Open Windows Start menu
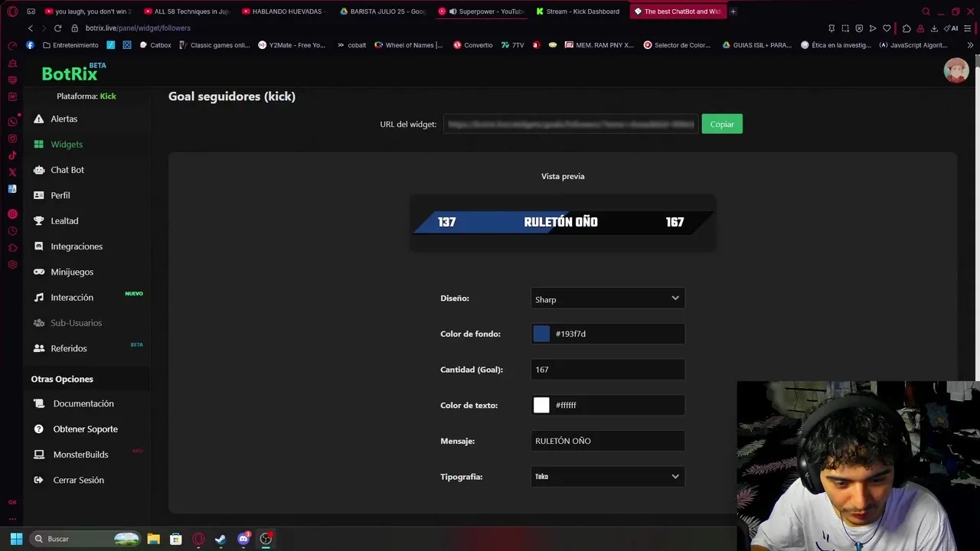Viewport: 980px width, 551px height. 16,539
